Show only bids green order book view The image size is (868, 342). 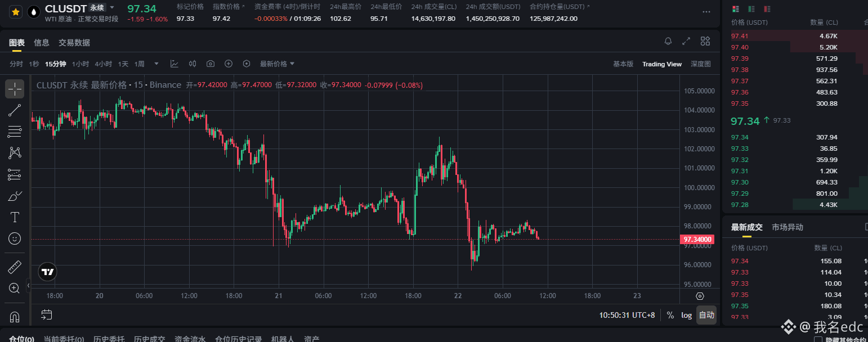(x=751, y=9)
